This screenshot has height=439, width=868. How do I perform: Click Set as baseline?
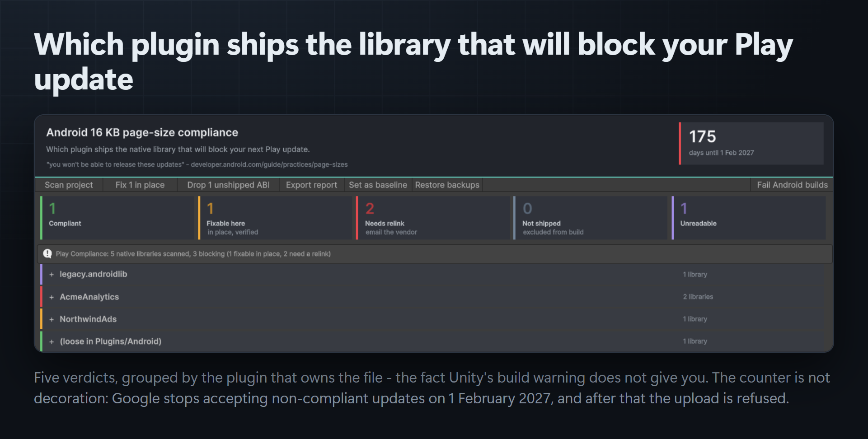[x=378, y=185]
